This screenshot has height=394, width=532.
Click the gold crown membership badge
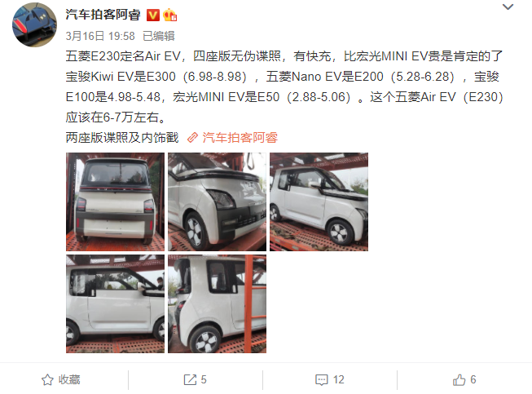pyautogui.click(x=169, y=15)
